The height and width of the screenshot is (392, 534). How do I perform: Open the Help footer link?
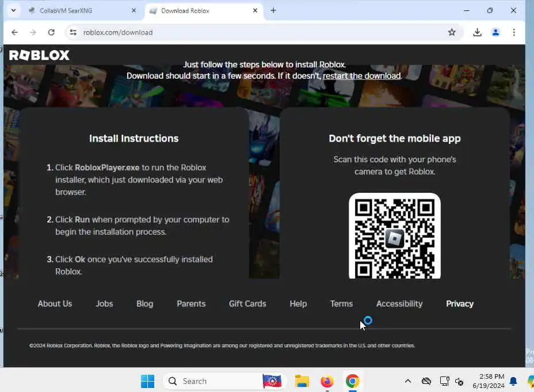[x=298, y=304]
